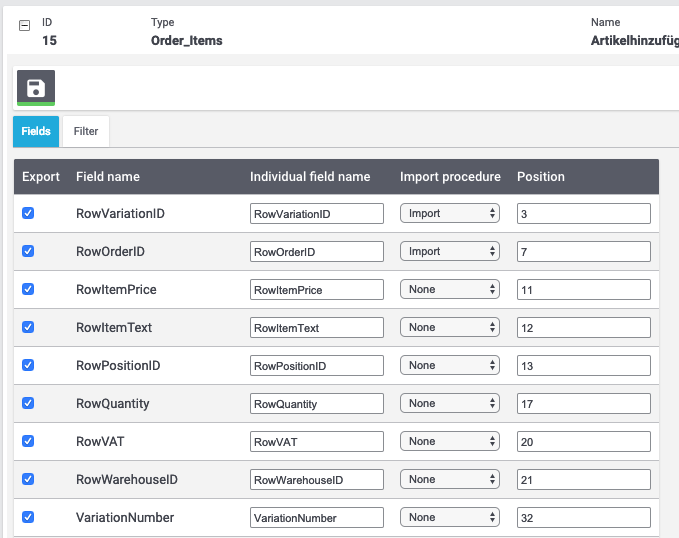Click the save disk icon
The width and height of the screenshot is (679, 538).
click(36, 87)
